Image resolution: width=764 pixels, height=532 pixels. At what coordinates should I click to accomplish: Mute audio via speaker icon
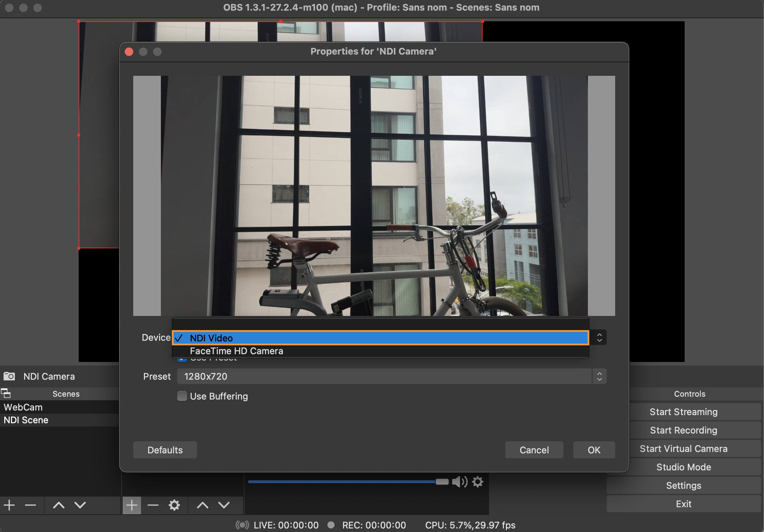click(459, 482)
